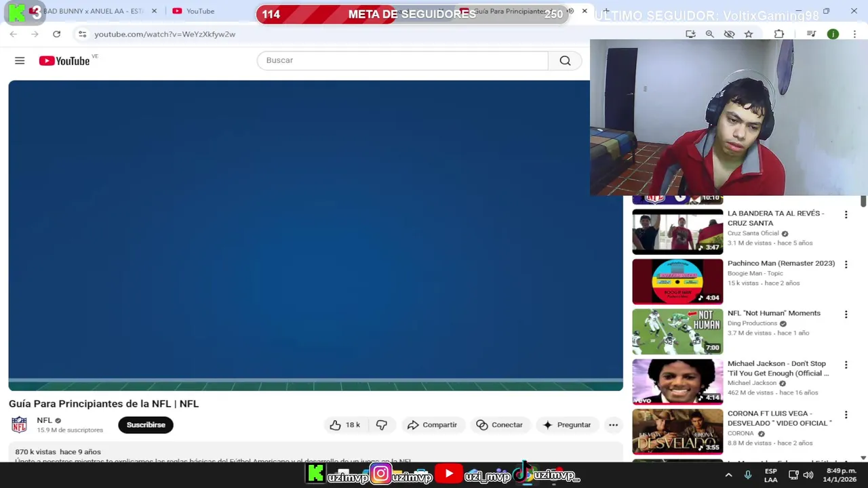Close the BAD BUNNY x ANUEL AA tab
Screen dimensions: 868x488
(x=154, y=11)
